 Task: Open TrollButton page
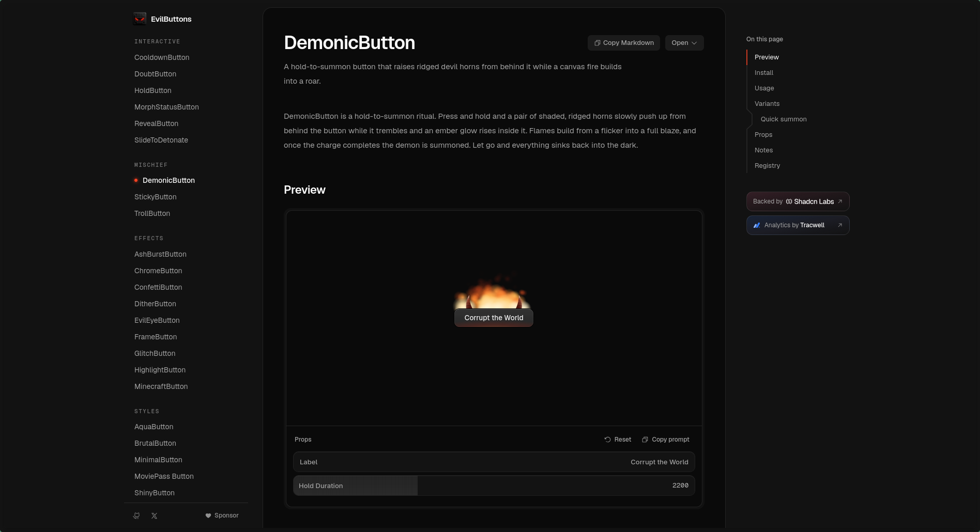pyautogui.click(x=152, y=213)
